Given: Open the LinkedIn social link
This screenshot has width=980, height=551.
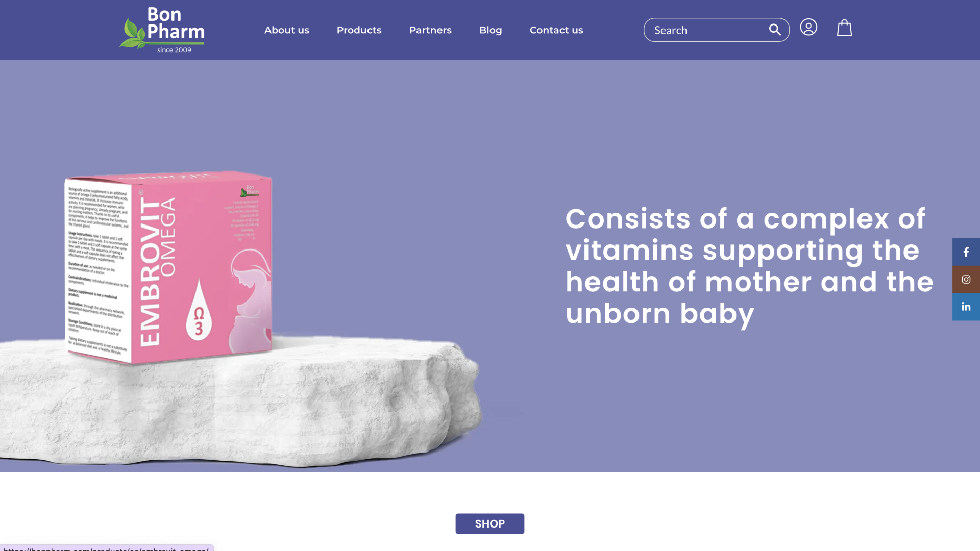Looking at the screenshot, I should (x=966, y=307).
